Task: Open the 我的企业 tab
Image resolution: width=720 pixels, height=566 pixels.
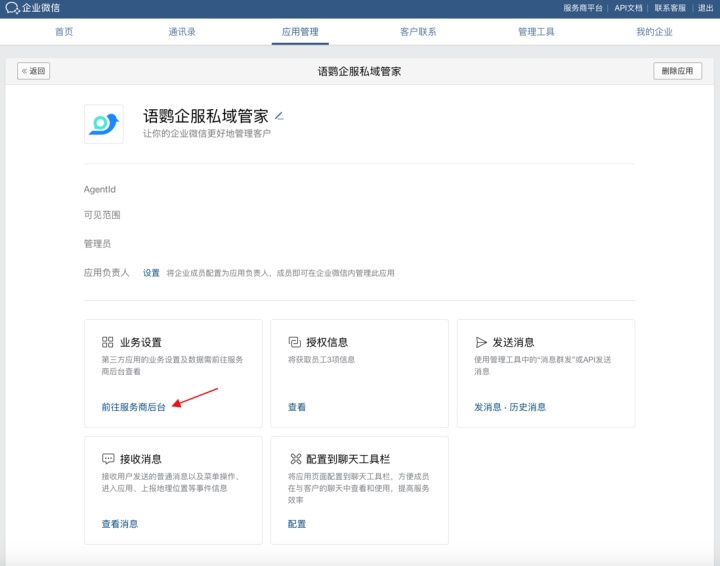Action: coord(654,32)
